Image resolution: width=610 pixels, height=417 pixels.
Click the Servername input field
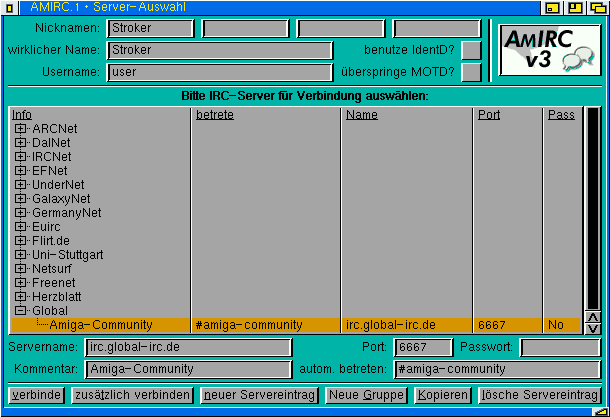coord(188,347)
